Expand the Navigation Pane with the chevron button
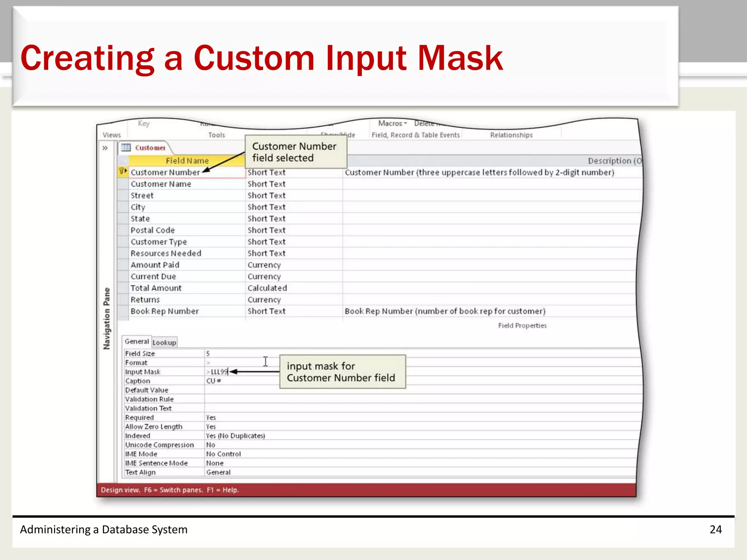 click(x=105, y=148)
